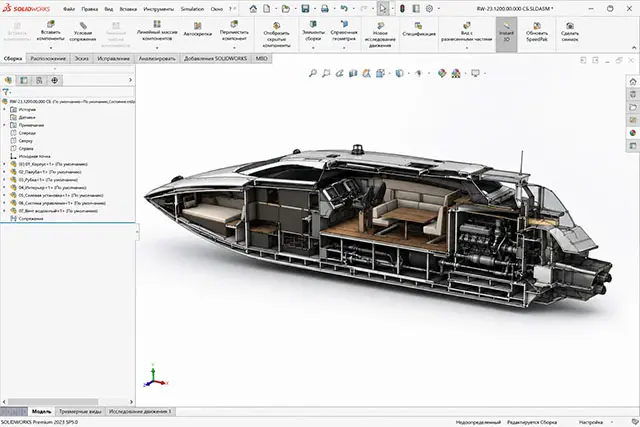Expand panel tabs with right chevron

pyautogui.click(x=131, y=80)
